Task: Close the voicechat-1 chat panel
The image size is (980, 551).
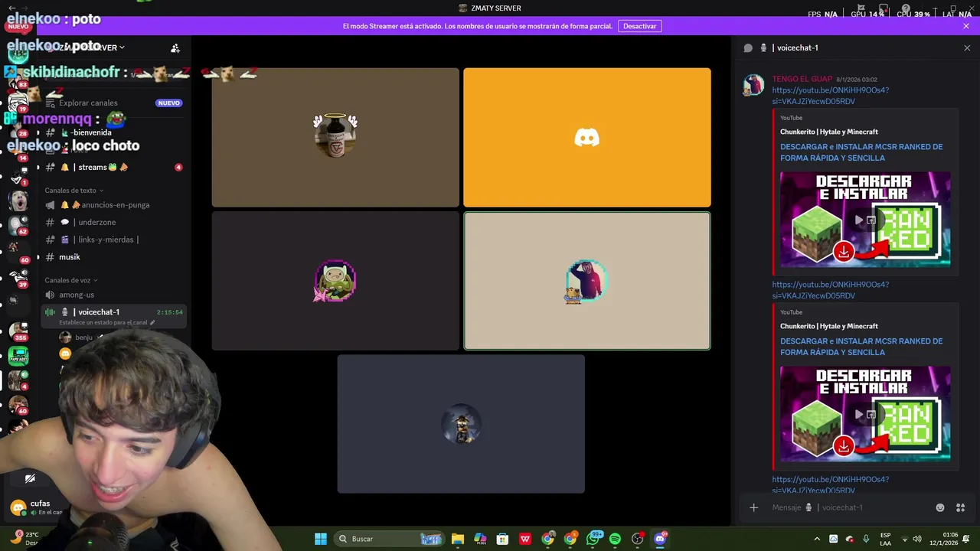Action: click(967, 48)
